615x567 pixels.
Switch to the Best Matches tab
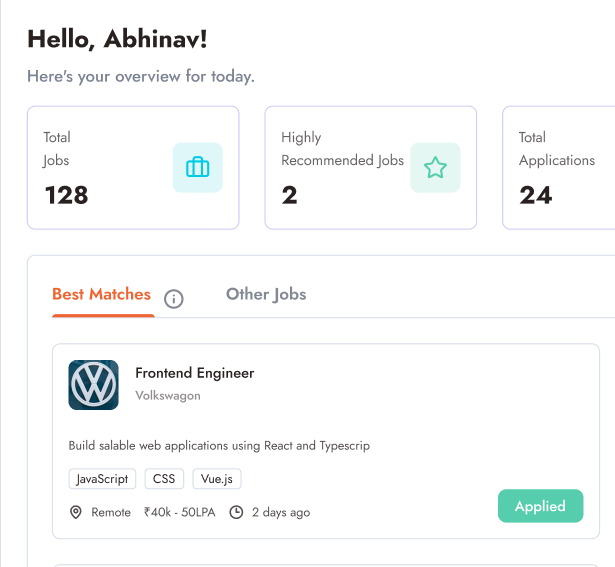pos(101,294)
